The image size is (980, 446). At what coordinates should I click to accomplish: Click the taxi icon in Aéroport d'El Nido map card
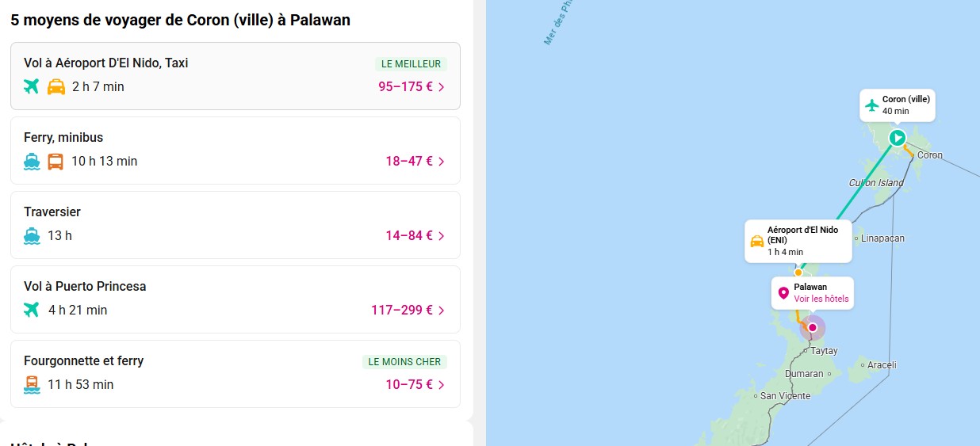click(x=757, y=241)
